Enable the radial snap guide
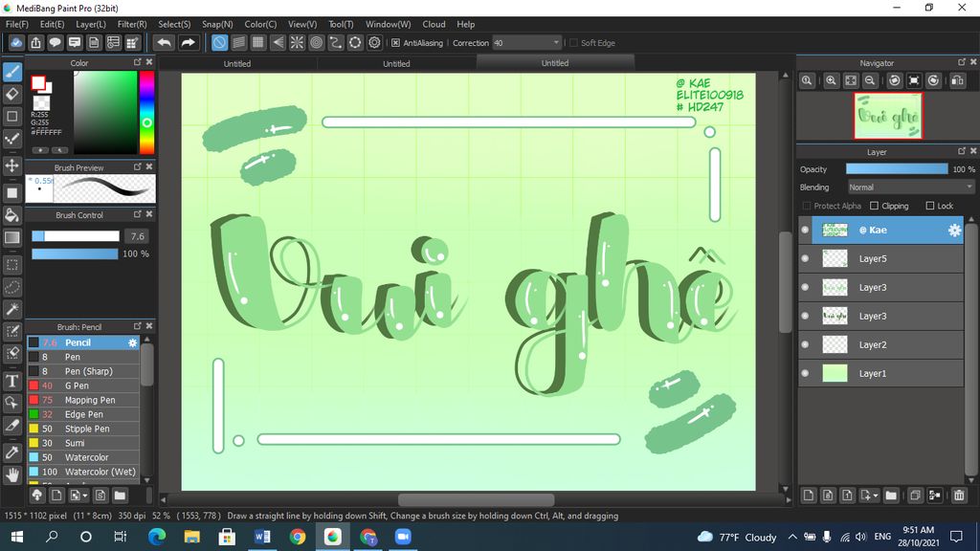 coord(297,42)
